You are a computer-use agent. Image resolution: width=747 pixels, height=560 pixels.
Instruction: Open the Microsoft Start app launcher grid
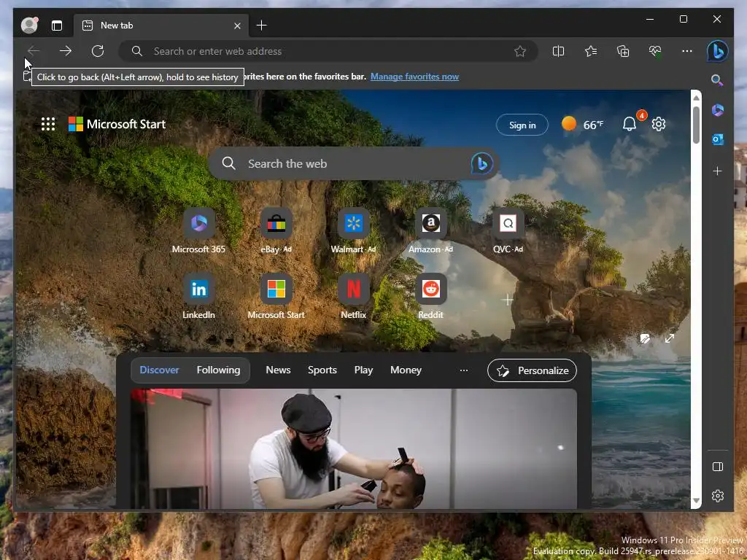coord(48,124)
